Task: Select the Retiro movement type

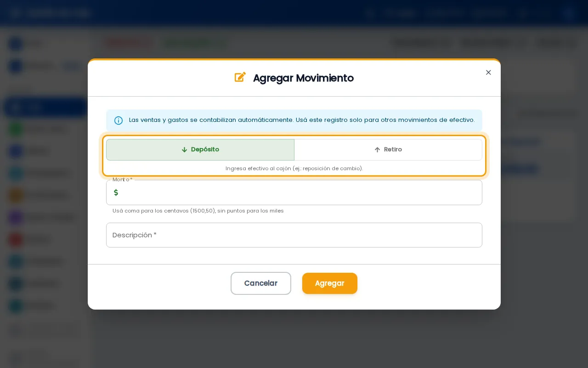Action: (x=388, y=149)
